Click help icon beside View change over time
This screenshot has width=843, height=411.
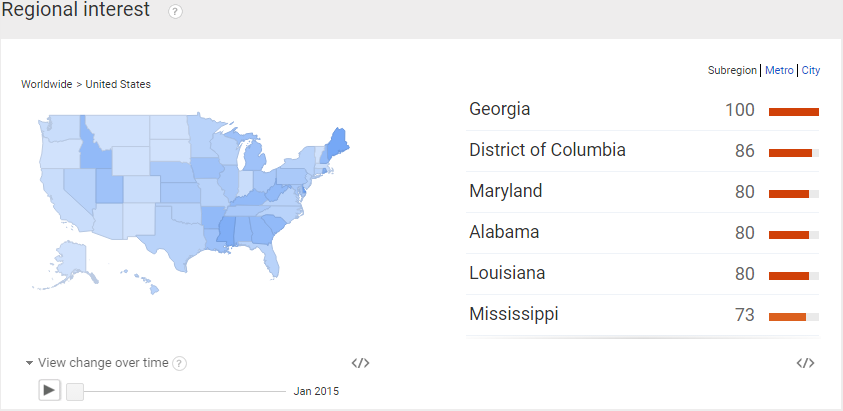click(x=180, y=364)
